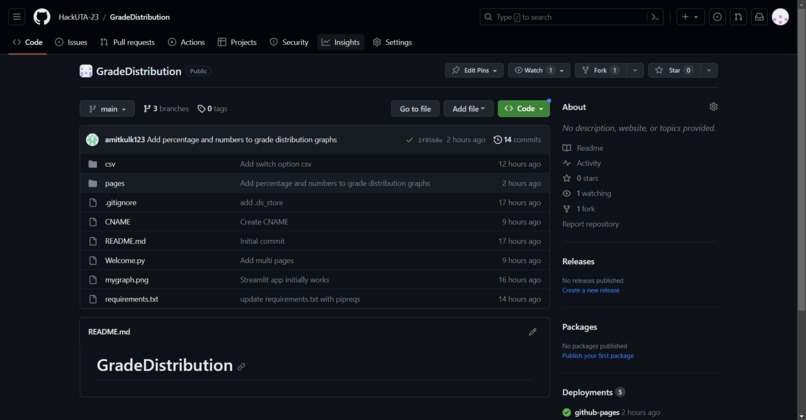Screen dimensions: 806x420
Task: Open the Welcome.py file
Action: (125, 261)
